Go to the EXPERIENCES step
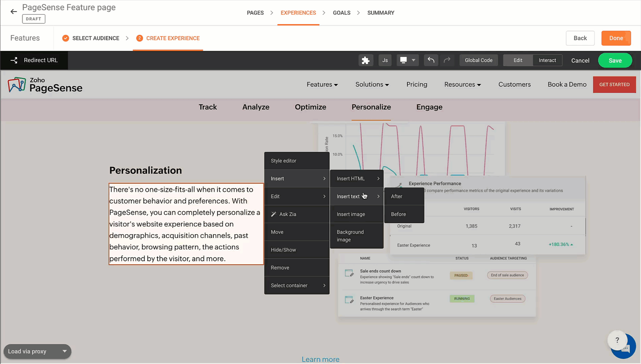Screen dimensions: 641x364 [x=298, y=13]
